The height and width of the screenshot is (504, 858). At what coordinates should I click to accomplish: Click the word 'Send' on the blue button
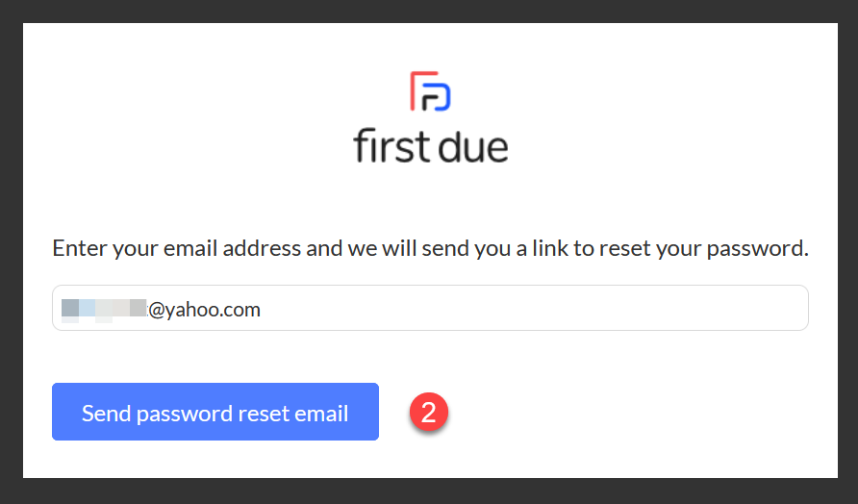point(106,414)
